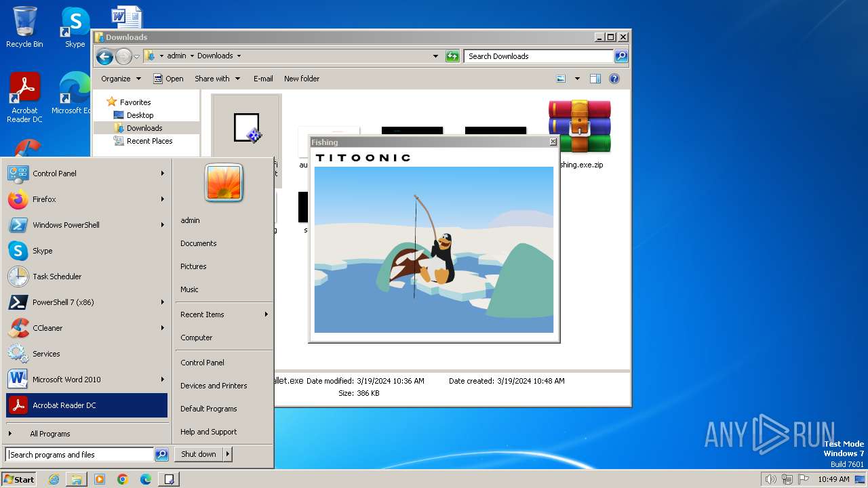Click Forward arrow in Downloads window

point(123,56)
